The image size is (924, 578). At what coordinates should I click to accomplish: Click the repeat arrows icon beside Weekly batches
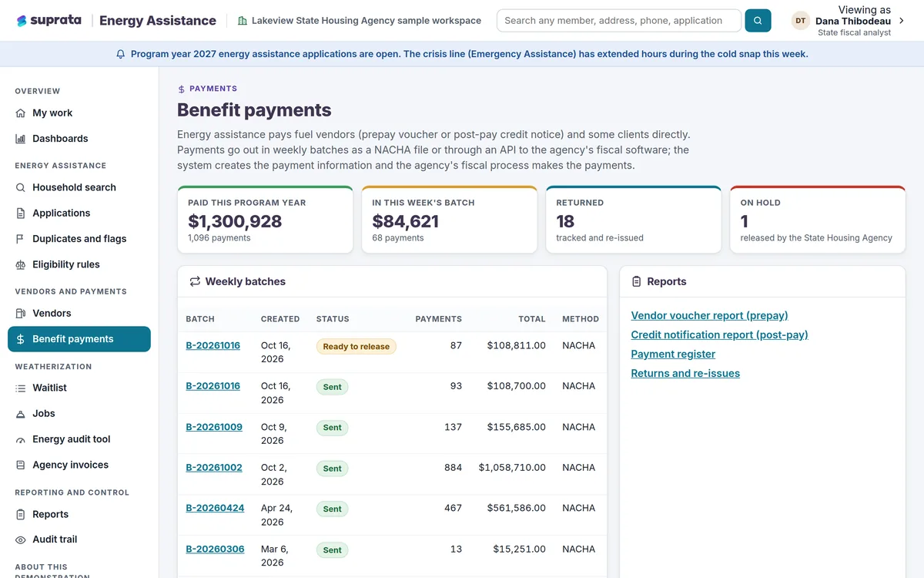[x=195, y=281]
